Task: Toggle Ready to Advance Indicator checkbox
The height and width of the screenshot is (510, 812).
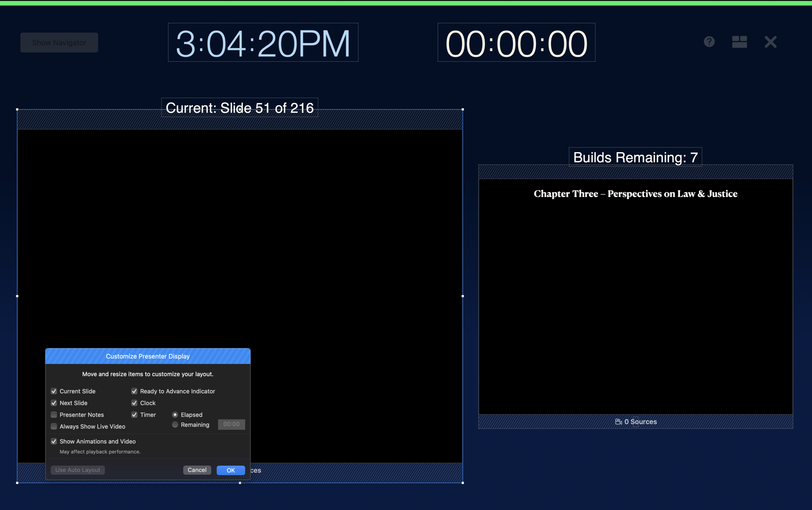Action: tap(134, 391)
